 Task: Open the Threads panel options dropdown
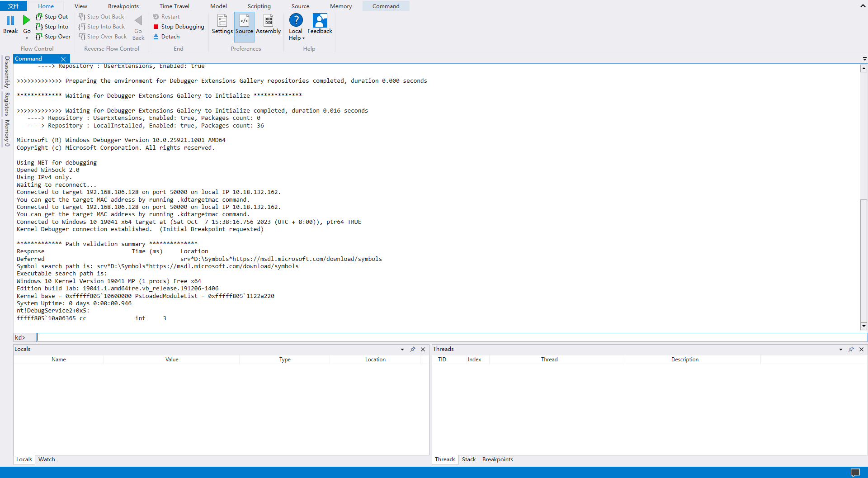coord(840,349)
